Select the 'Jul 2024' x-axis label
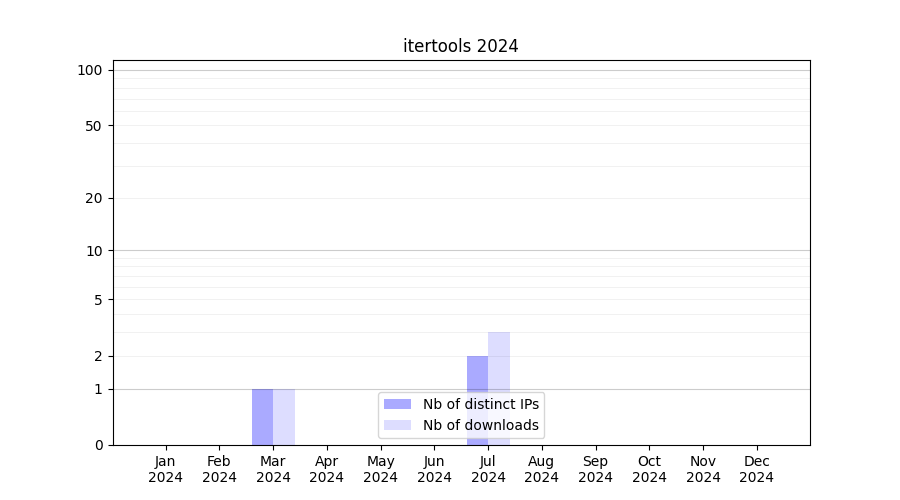The height and width of the screenshot is (500, 900). (x=488, y=469)
